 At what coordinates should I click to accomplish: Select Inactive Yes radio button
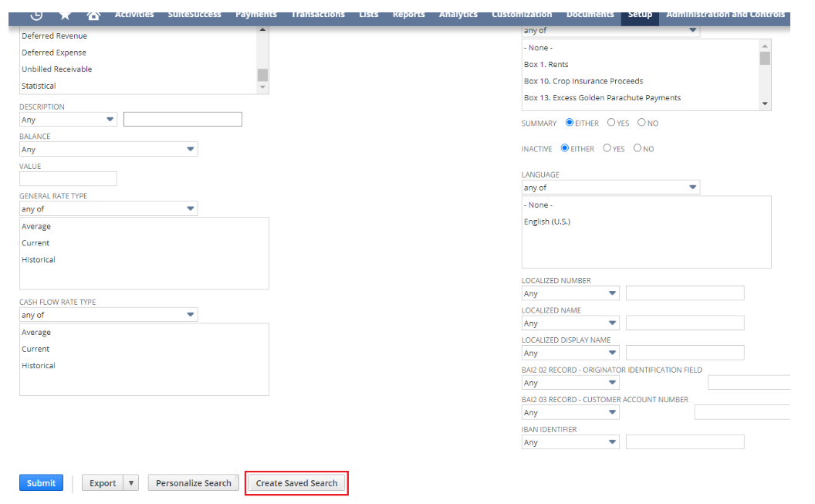[607, 148]
